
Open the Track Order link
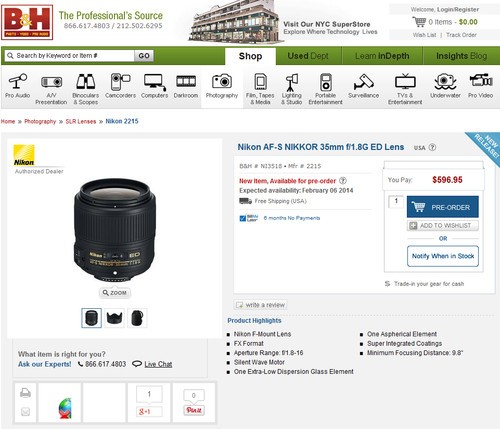(461, 35)
